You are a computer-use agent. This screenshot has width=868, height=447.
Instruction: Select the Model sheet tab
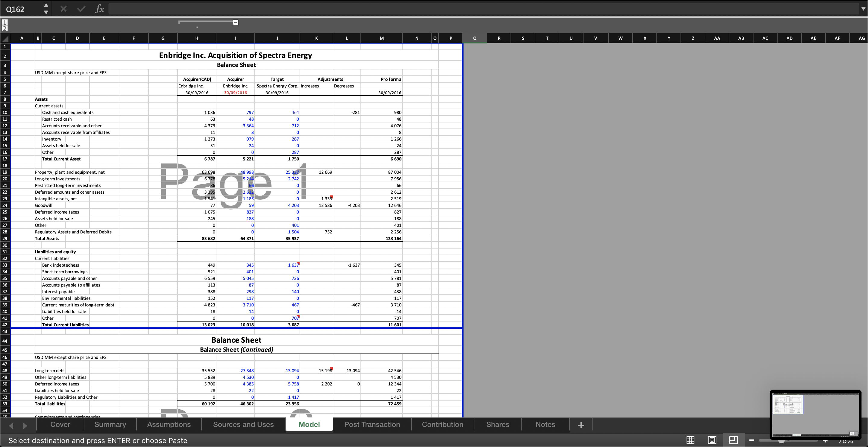coord(309,424)
